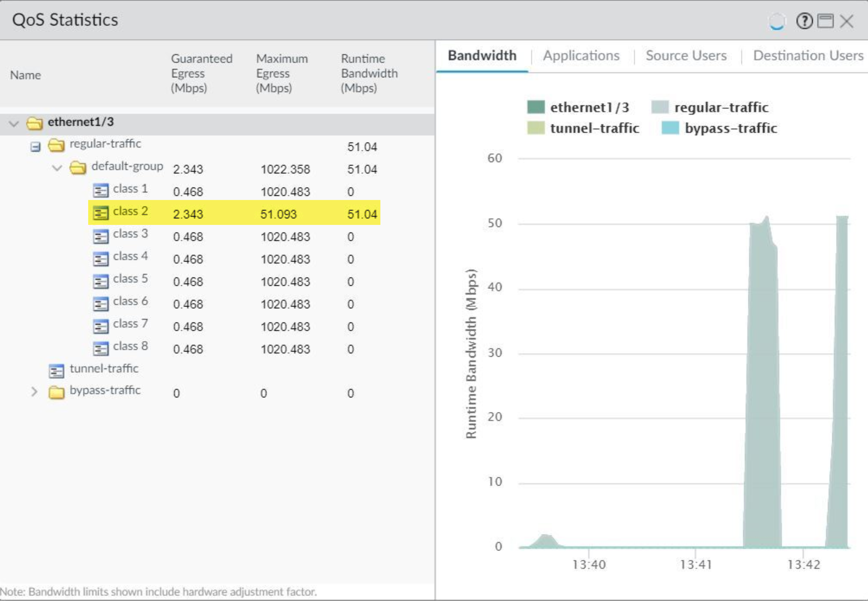Select the Bandwidth tab
This screenshot has width=868, height=601.
(482, 56)
